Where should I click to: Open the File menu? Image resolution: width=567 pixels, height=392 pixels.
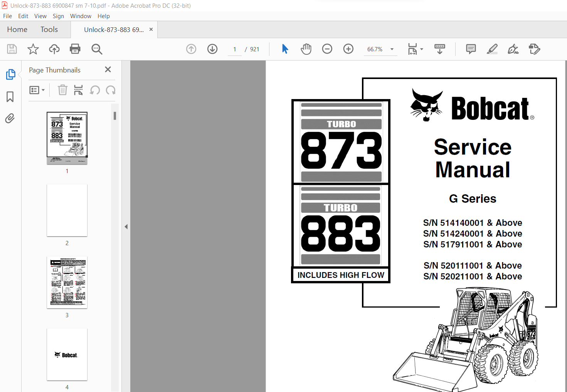click(x=7, y=16)
